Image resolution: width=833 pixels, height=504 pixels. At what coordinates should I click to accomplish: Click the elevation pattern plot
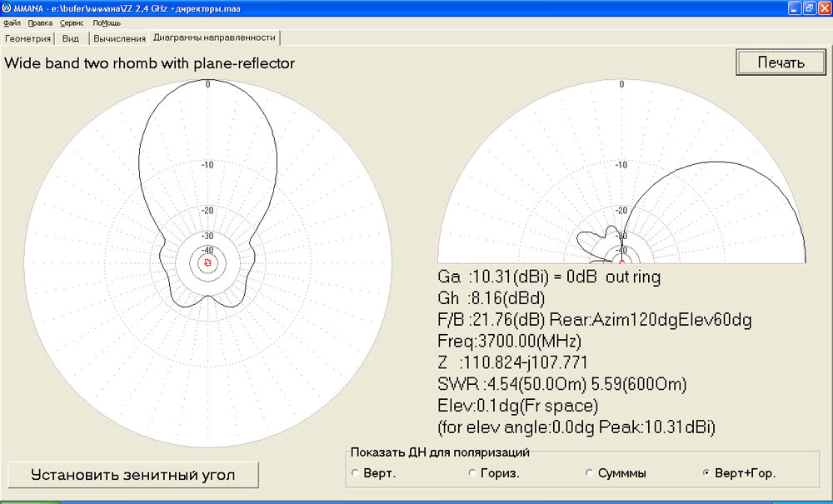click(621, 172)
